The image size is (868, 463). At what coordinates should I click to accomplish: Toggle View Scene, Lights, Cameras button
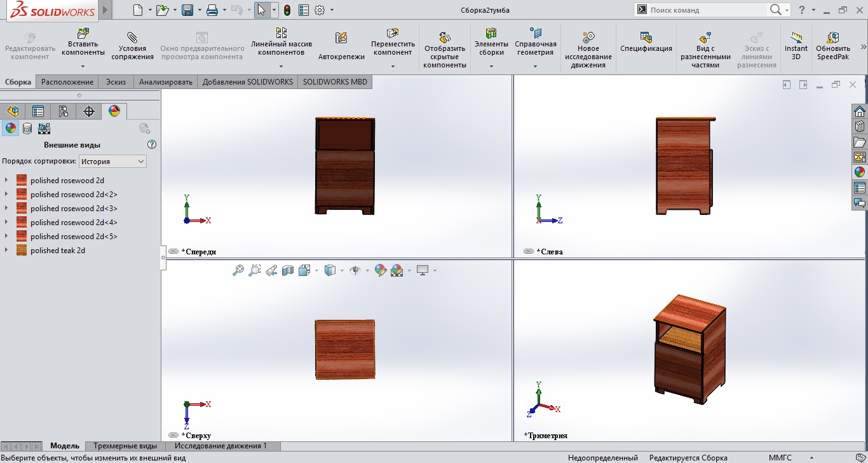(x=44, y=128)
